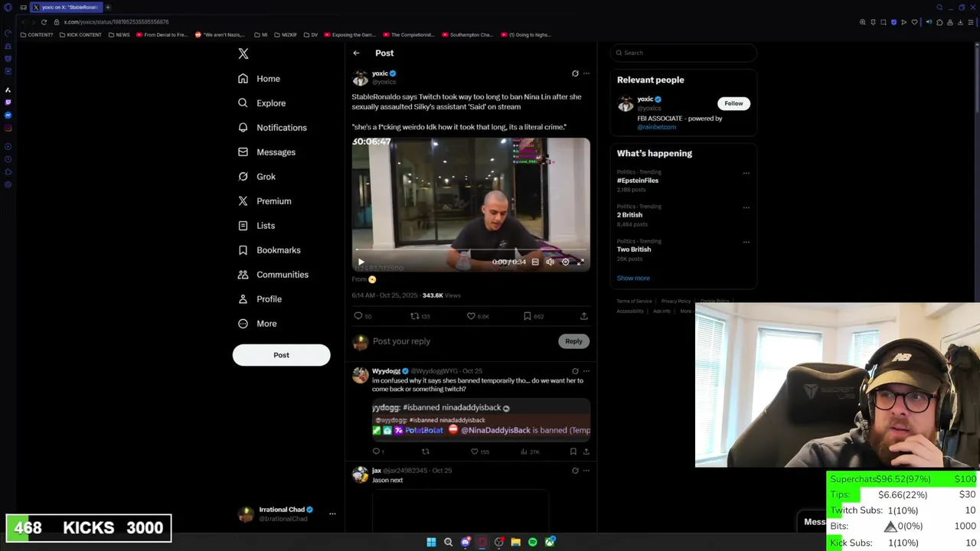Open more options for Two British trend
The height and width of the screenshot is (551, 980).
tap(746, 242)
